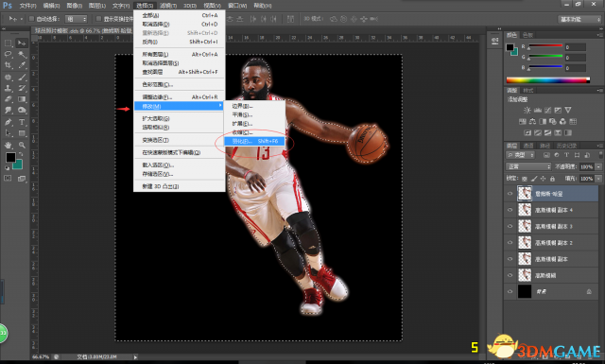Select the History Brush tool

(x=22, y=88)
